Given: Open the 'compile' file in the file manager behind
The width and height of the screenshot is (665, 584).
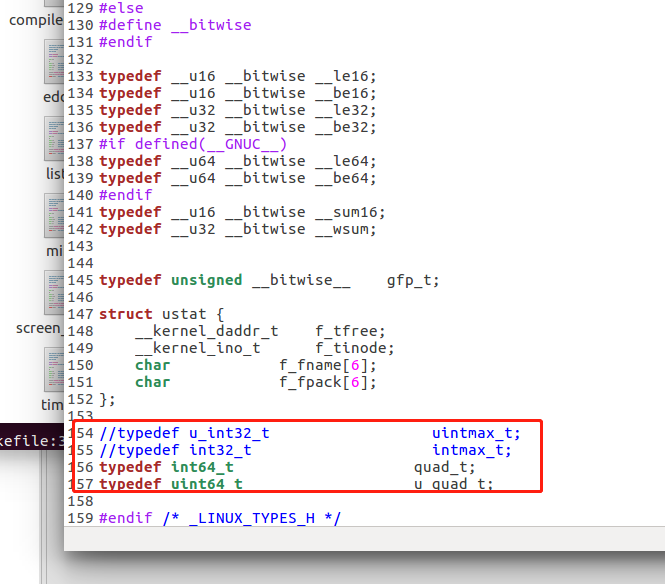Looking at the screenshot, I should pyautogui.click(x=36, y=20).
